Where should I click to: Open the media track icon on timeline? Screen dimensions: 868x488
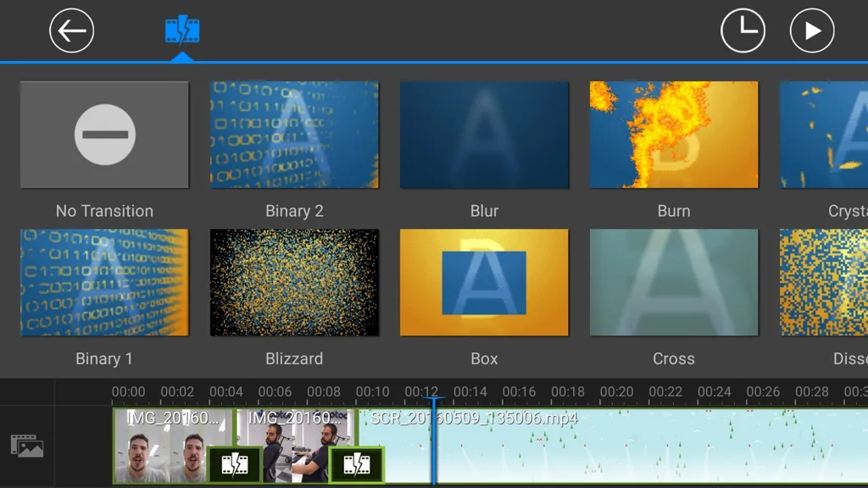pyautogui.click(x=26, y=446)
